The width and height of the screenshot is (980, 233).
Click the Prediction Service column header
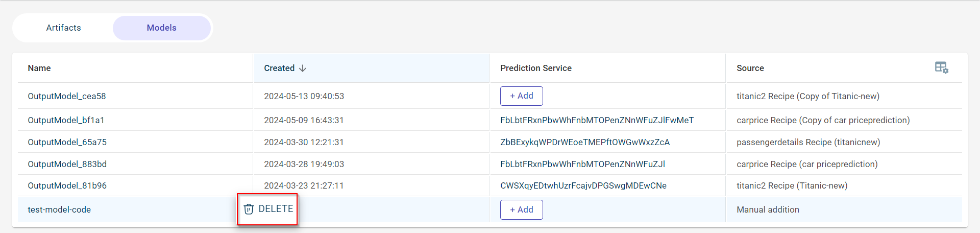(x=535, y=68)
